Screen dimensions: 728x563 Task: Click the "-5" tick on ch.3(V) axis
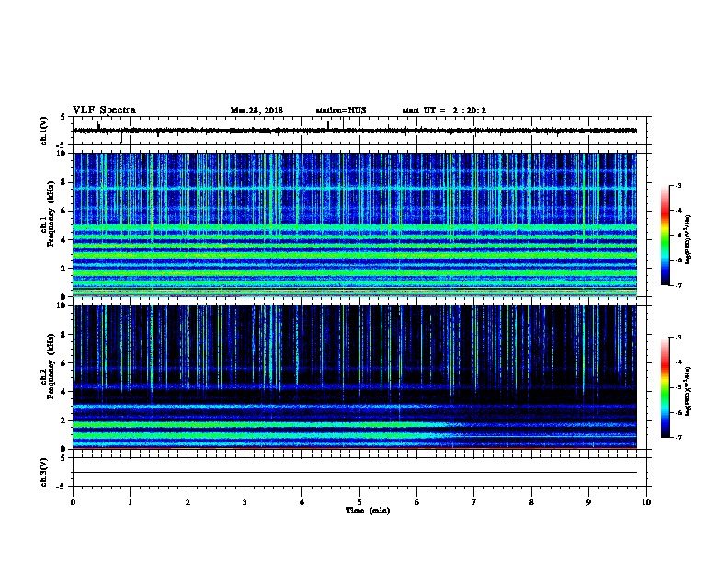(x=62, y=487)
